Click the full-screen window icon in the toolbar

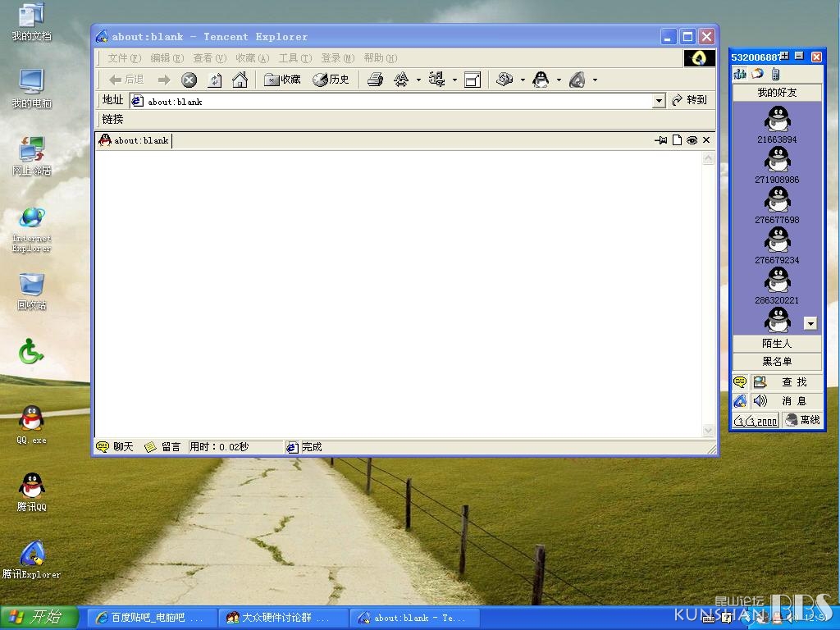click(x=472, y=80)
